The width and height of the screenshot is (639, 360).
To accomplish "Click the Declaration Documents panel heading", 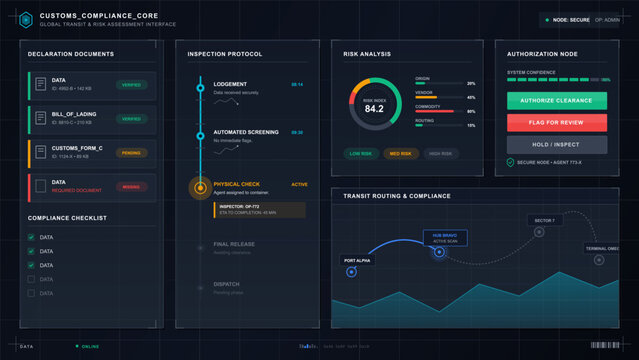I will (71, 54).
